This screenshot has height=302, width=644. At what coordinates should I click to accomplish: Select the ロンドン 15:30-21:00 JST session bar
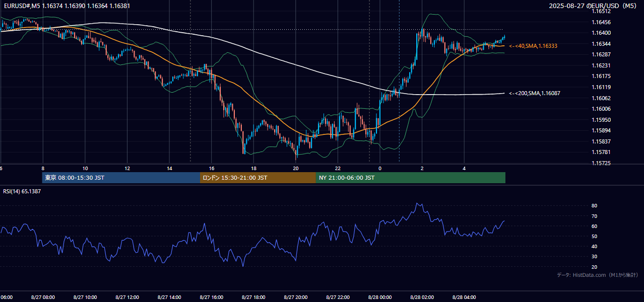(258, 178)
